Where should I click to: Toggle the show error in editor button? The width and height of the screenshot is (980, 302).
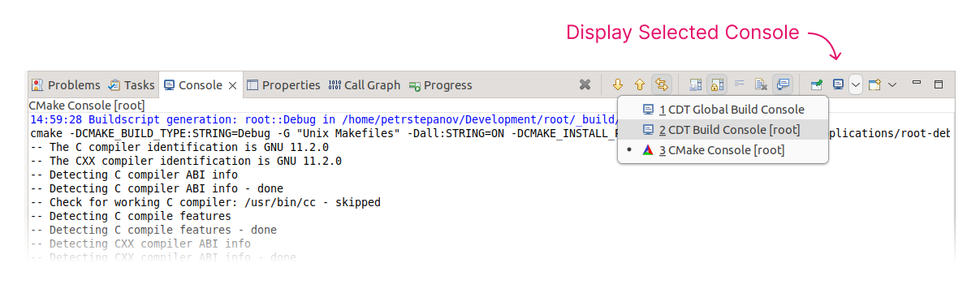point(661,84)
